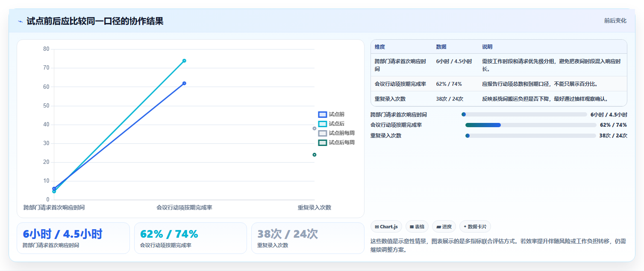Click the progress value 62% / 74%
Screen dimensions: 644x271
[x=613, y=125]
